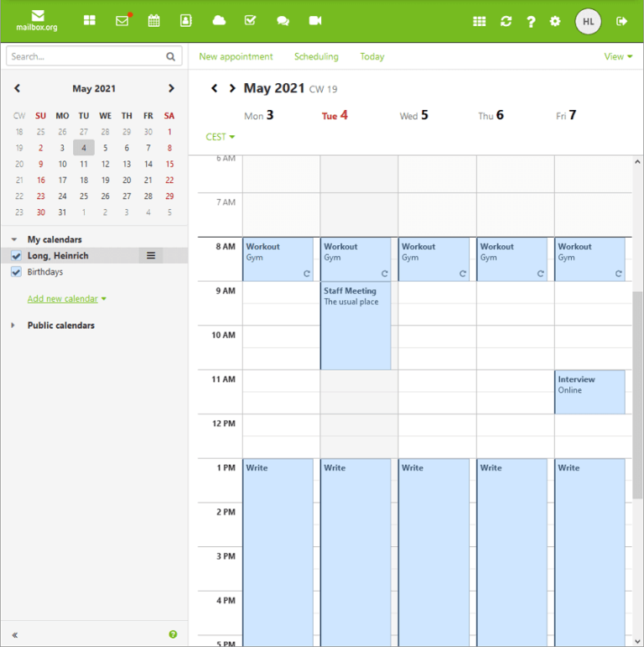644x647 pixels.
Task: Open the Mail app icon
Action: coord(122,21)
